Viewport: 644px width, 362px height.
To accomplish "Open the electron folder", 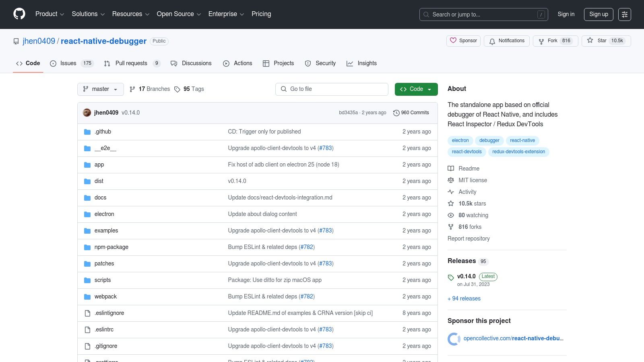I will click(x=104, y=214).
